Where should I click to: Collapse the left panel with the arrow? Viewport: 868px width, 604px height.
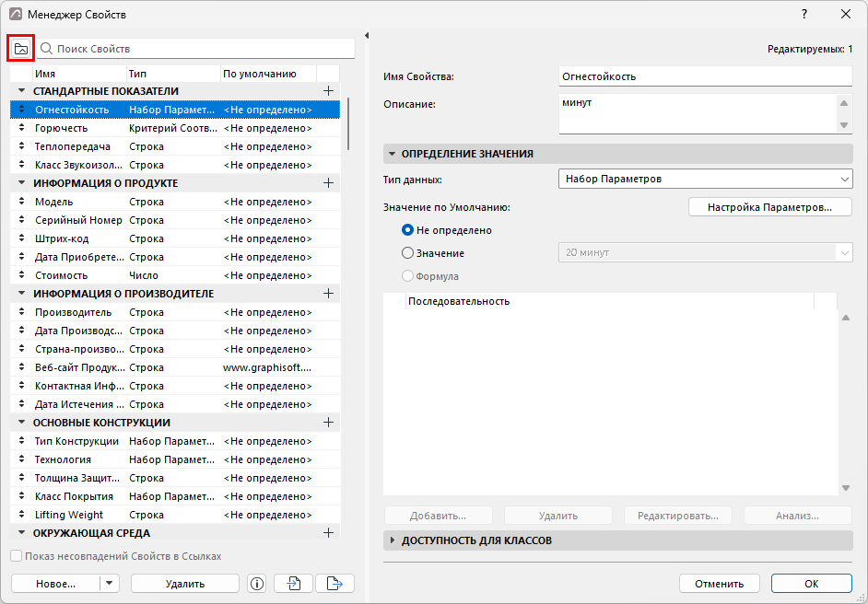(367, 36)
